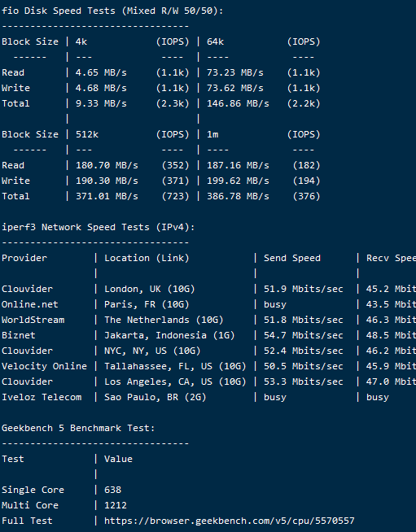This screenshot has width=416, height=532.
Task: Click the 'Paris, FR (10G)' location
Action: coord(147,304)
